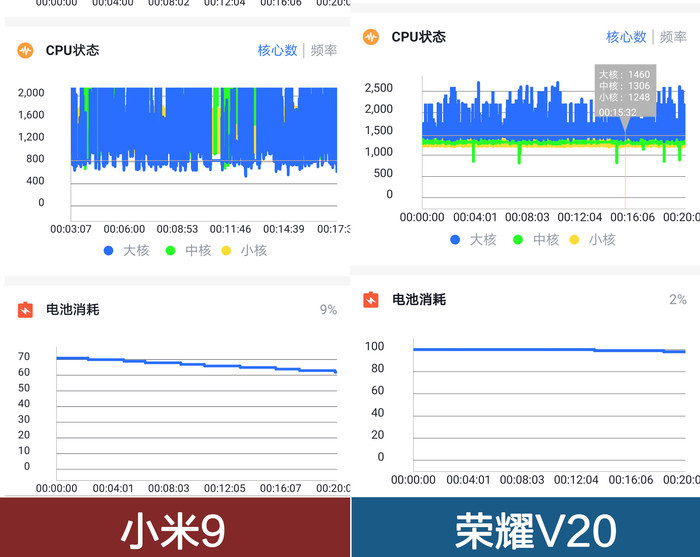
Task: Click 00:11:46 time label on Xiaomi 9 CPU chart
Action: 230,229
